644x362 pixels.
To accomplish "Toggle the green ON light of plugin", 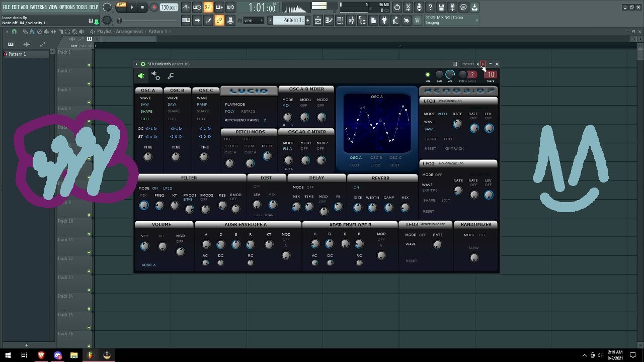I will [x=428, y=75].
